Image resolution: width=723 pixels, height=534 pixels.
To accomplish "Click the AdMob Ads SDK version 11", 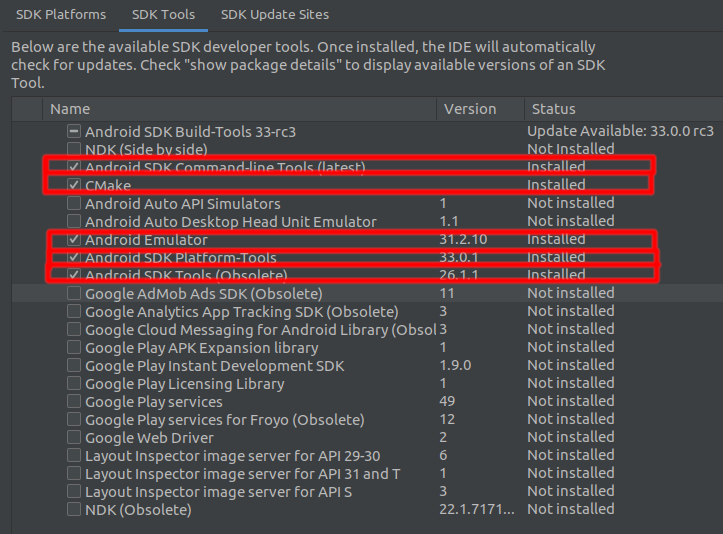I will [447, 293].
